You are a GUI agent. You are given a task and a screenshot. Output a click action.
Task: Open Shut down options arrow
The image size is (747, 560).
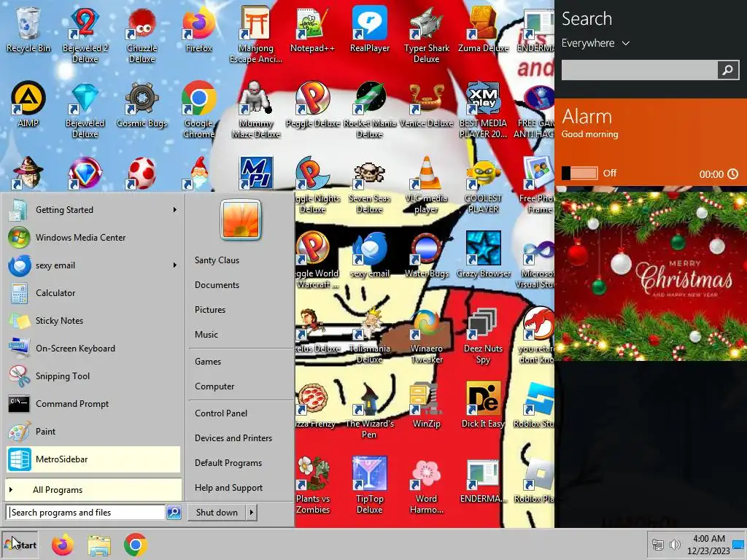(252, 513)
